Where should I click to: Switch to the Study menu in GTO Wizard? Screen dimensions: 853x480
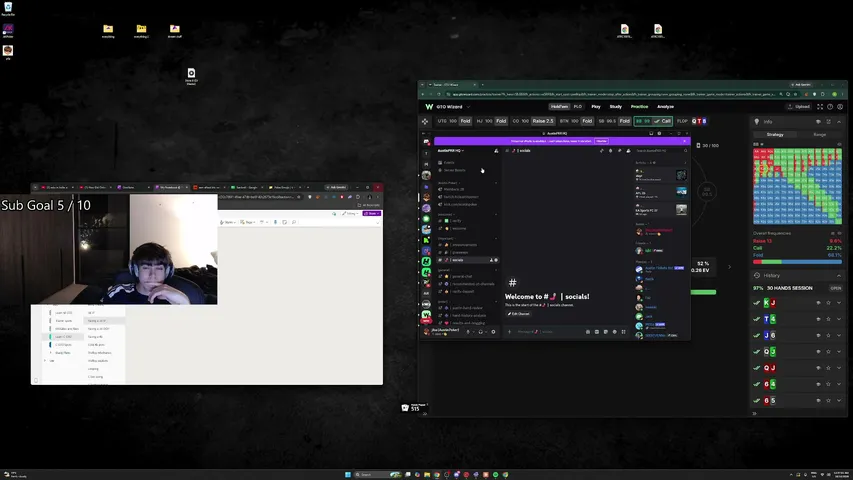[615, 107]
